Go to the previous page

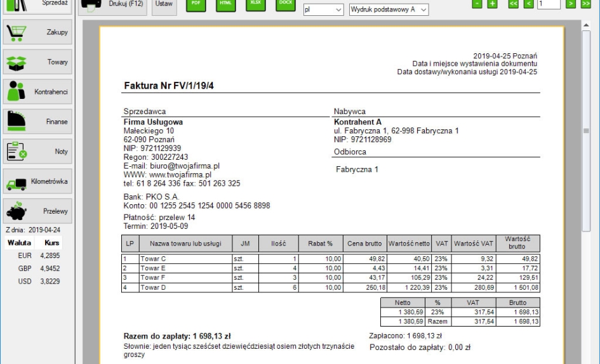[528, 4]
